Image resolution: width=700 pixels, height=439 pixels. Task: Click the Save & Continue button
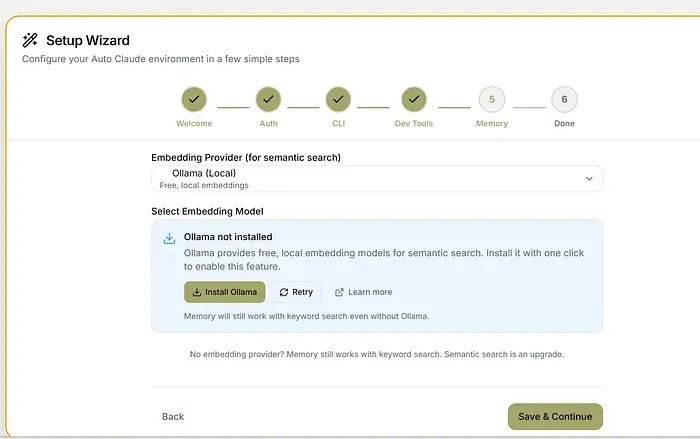(555, 416)
